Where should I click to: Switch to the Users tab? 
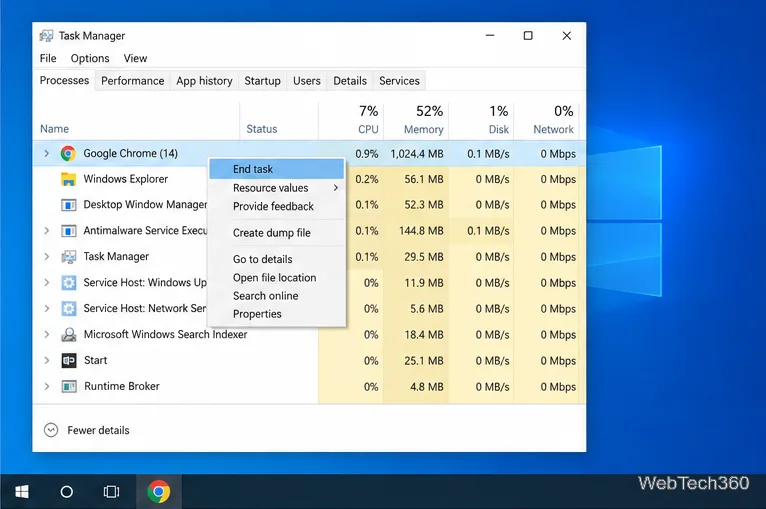coord(307,81)
